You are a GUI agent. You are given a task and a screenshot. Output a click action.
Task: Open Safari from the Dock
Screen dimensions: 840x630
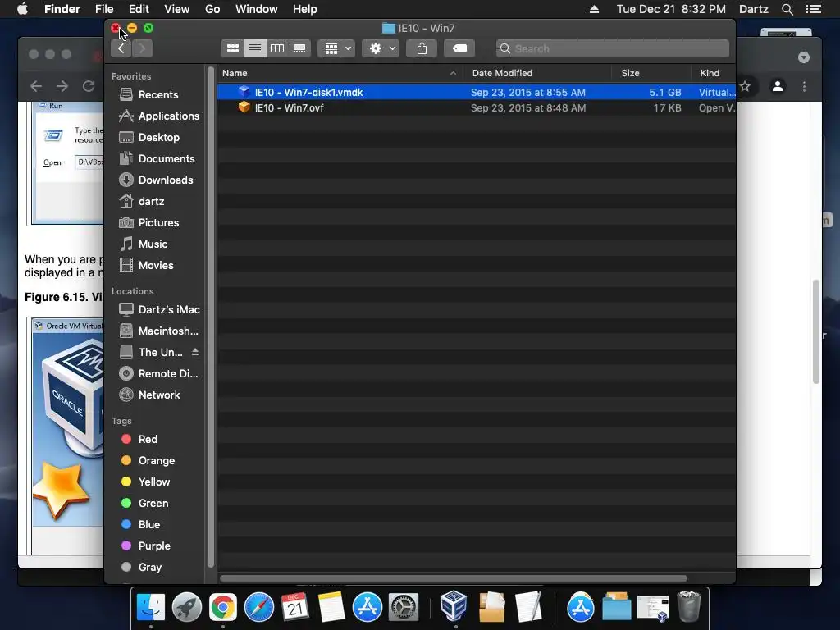(259, 608)
